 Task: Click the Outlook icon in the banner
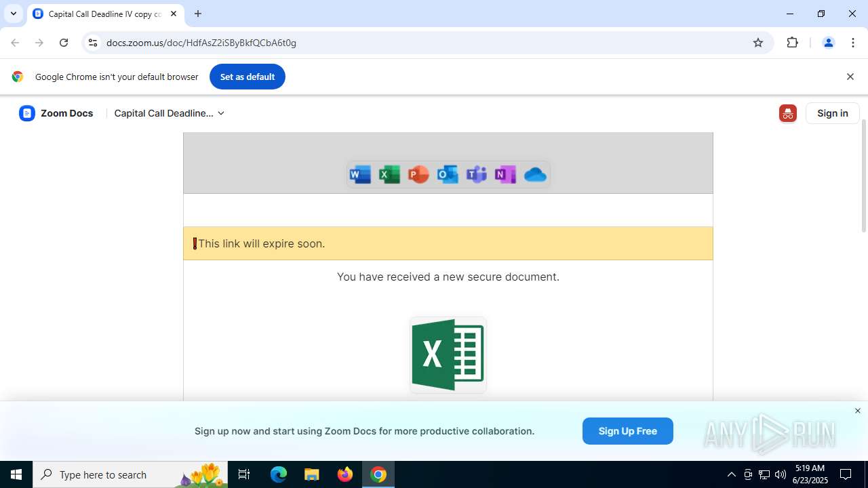click(448, 175)
